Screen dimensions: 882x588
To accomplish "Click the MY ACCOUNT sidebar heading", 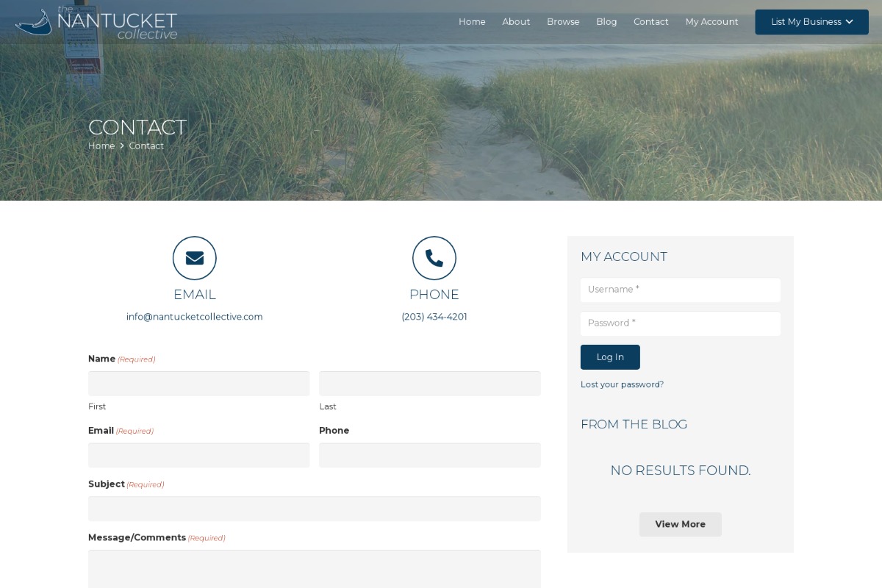I will 624,257.
